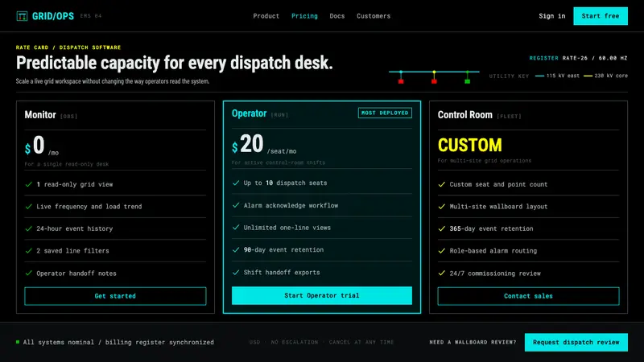Click the checkmark beside 24/7 commissioning review
This screenshot has width=644, height=362.
441,273
